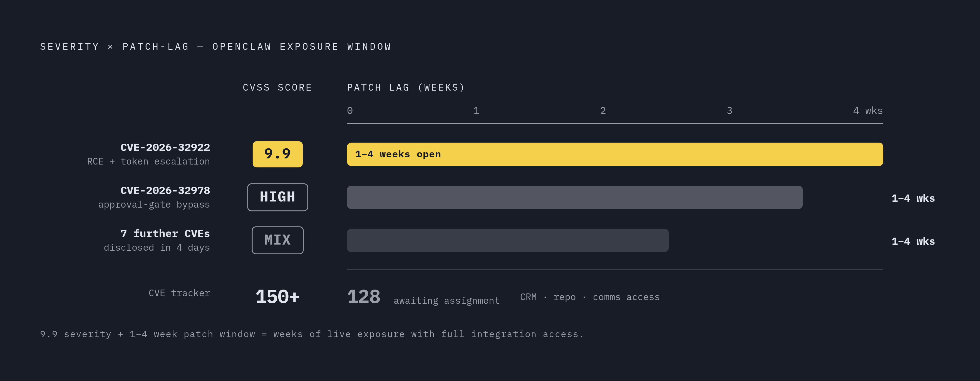
Task: Click the 'disclosed in 4 days' description
Action: click(157, 248)
